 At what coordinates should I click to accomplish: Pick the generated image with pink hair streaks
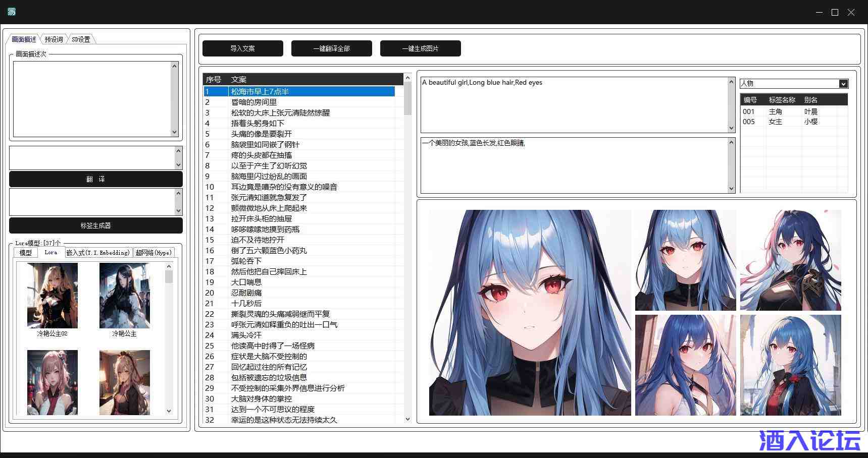coord(790,260)
